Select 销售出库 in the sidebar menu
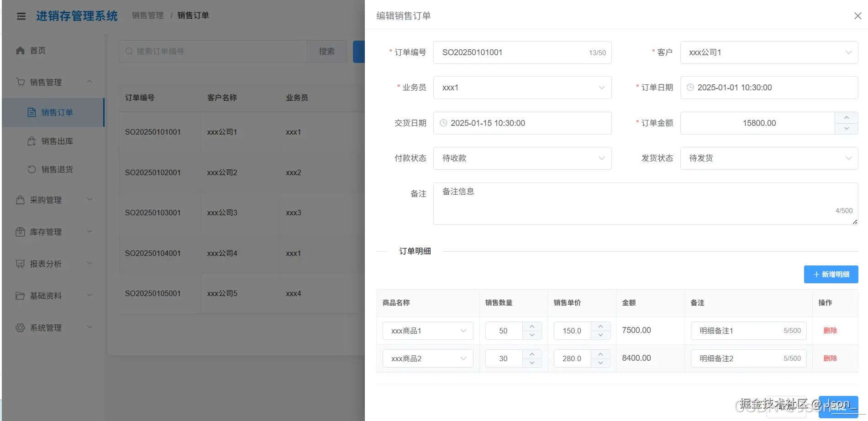Screen dimensions: 868x421 tap(53, 141)
